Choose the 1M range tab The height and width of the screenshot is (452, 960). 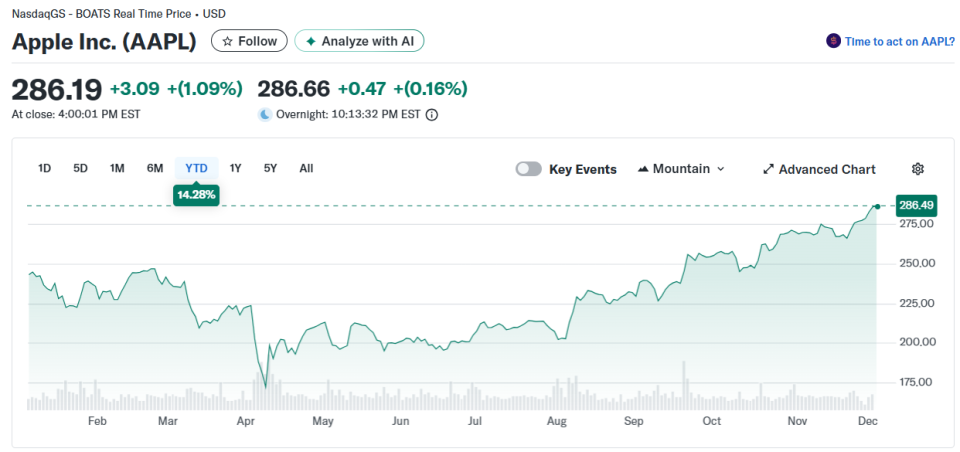117,168
